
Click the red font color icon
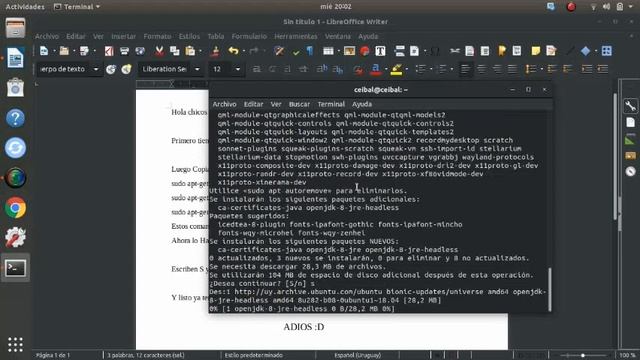point(376,69)
